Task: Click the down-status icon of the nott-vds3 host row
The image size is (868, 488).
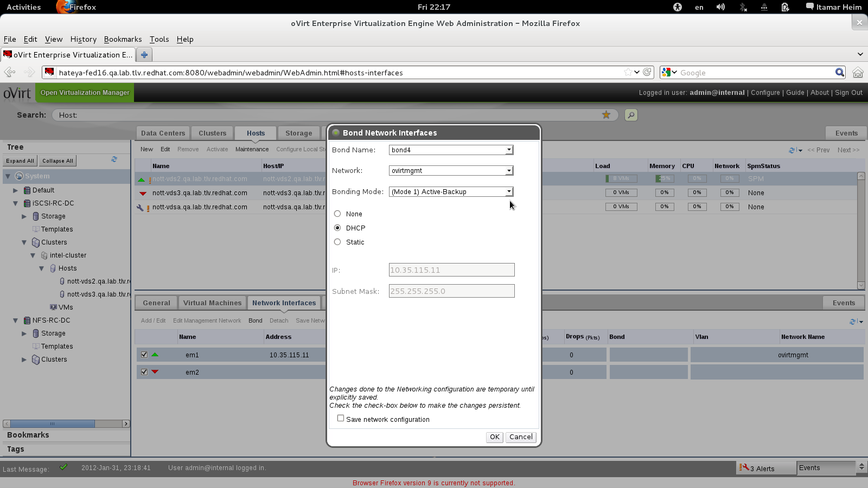Action: tap(143, 194)
